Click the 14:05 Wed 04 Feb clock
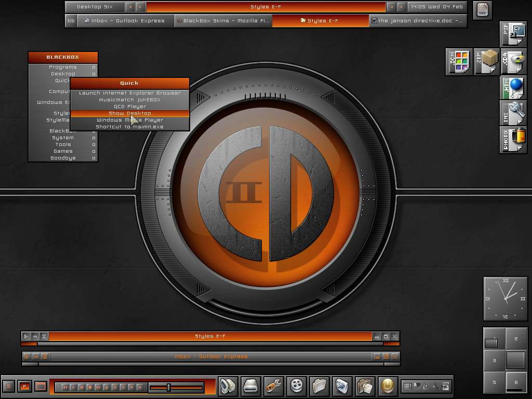Viewport: 532px width, 399px height. pos(437,7)
